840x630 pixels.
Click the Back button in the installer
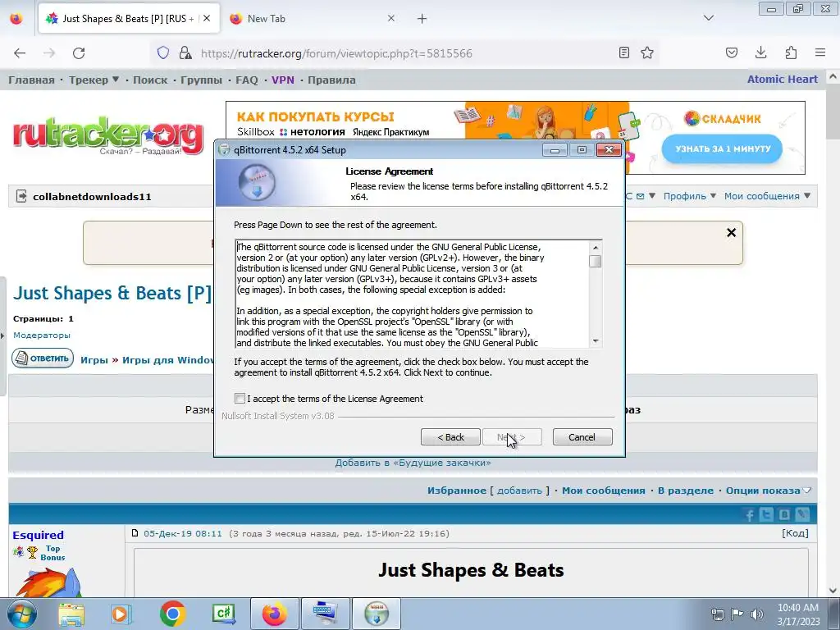coord(450,437)
